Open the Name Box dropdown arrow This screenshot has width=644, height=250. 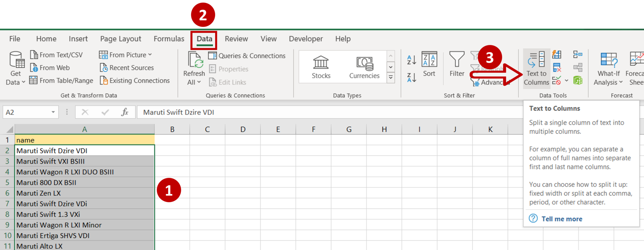point(53,112)
